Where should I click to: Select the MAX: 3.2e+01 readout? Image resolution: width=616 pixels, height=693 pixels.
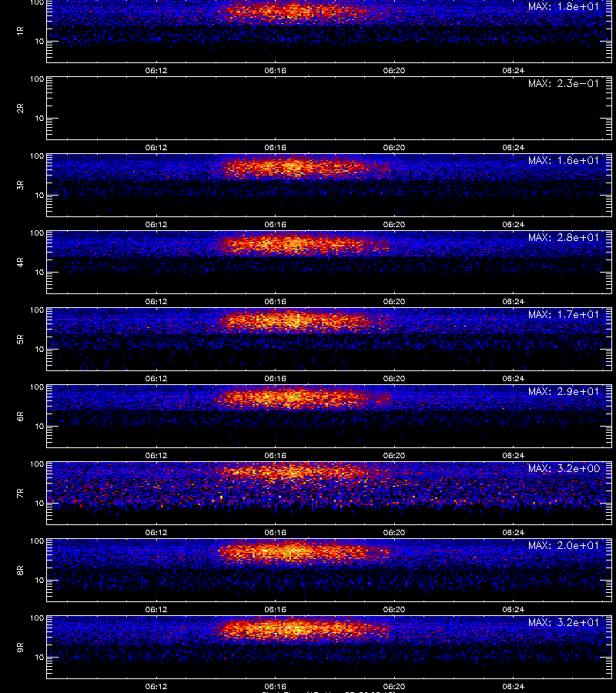point(564,622)
